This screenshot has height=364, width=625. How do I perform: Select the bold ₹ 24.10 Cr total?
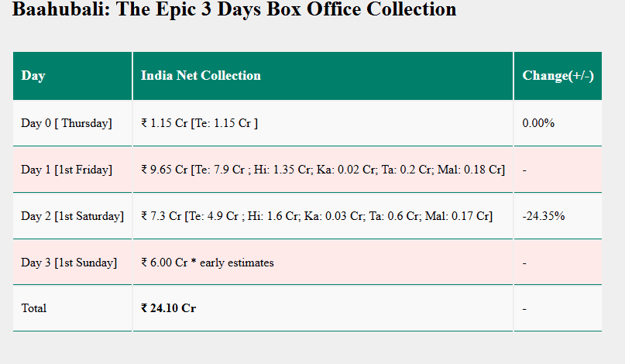pyautogui.click(x=168, y=308)
